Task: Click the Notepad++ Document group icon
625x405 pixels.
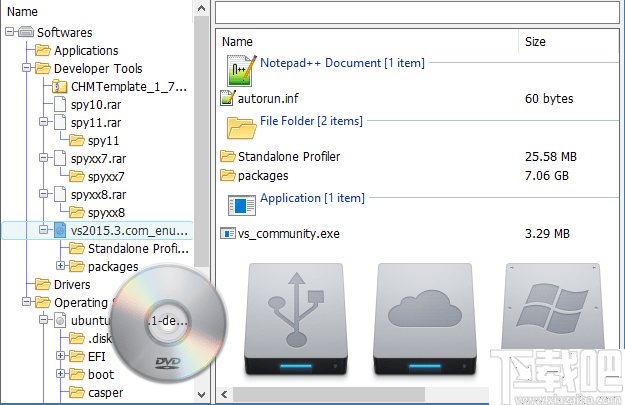Action: click(242, 71)
